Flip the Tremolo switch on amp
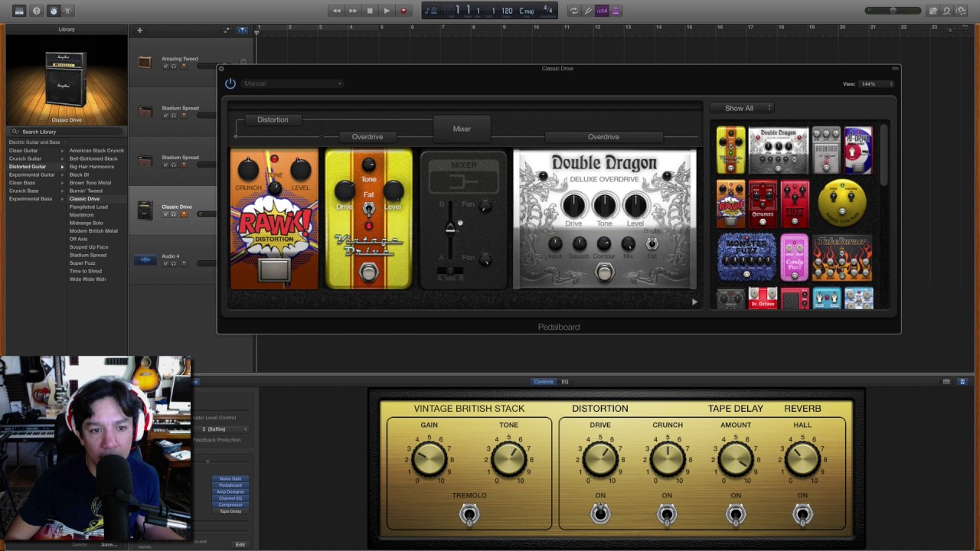The height and width of the screenshot is (551, 980). click(x=469, y=515)
